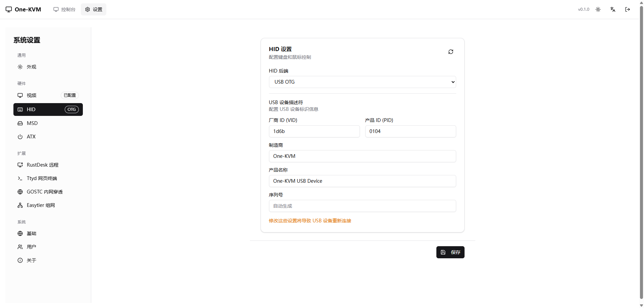644x308 pixels.
Task: Click the logout icon in header
Action: tap(627, 9)
